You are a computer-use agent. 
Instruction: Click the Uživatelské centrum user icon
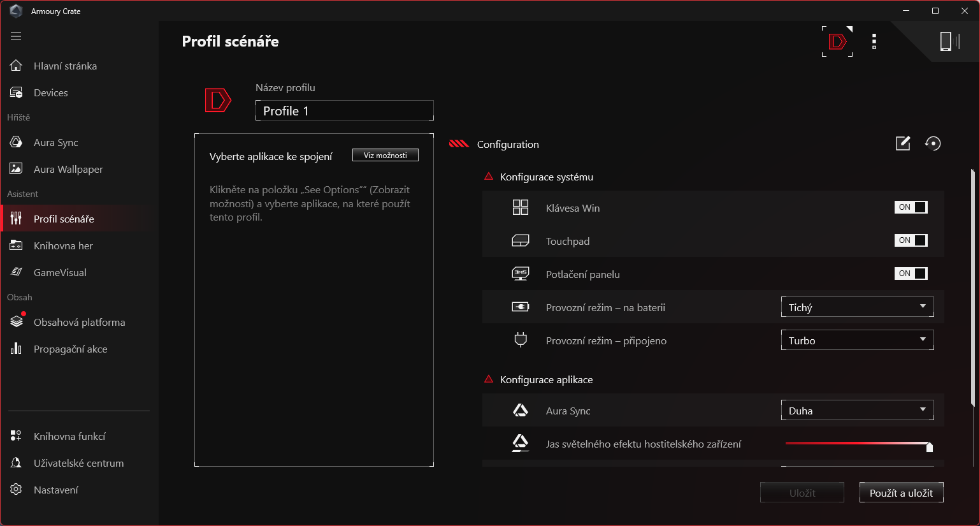click(17, 463)
